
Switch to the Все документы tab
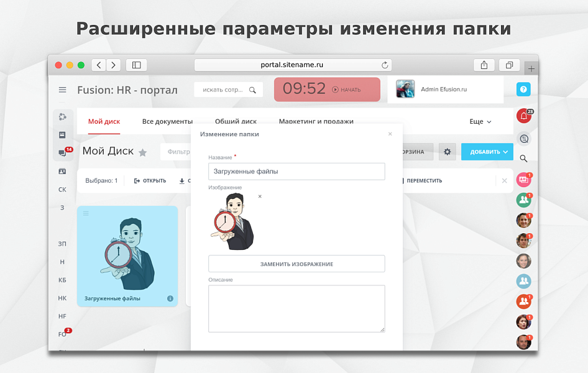(x=168, y=121)
